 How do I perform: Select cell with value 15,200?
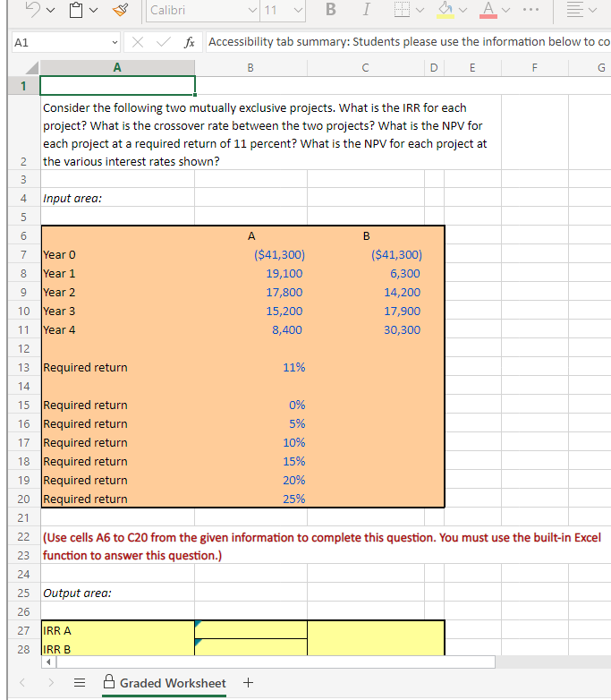click(250, 311)
